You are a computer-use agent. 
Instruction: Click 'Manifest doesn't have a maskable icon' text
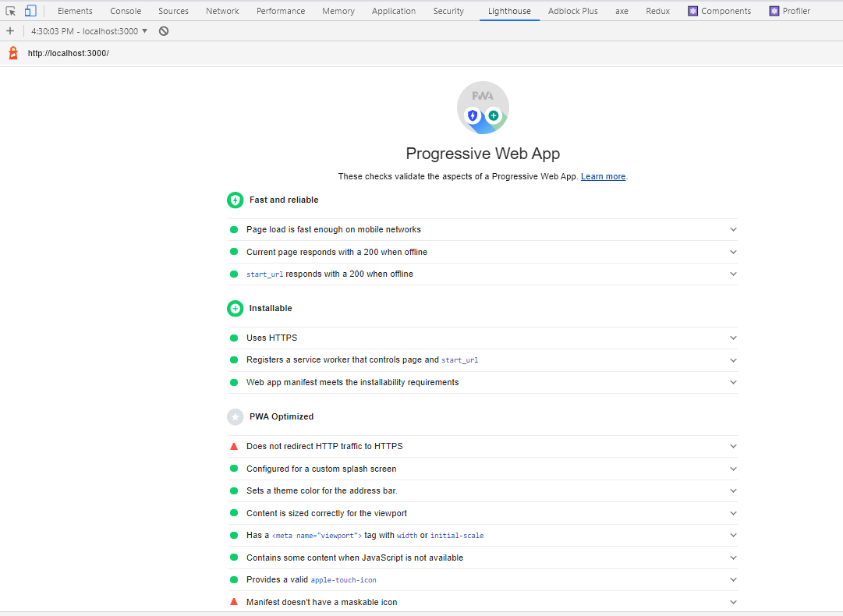click(321, 602)
